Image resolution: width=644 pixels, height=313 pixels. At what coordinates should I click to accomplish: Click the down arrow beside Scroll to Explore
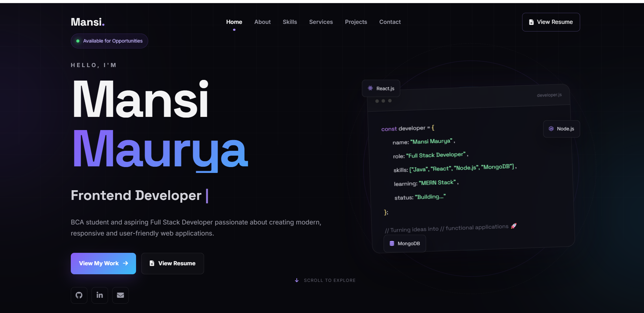coord(297,280)
